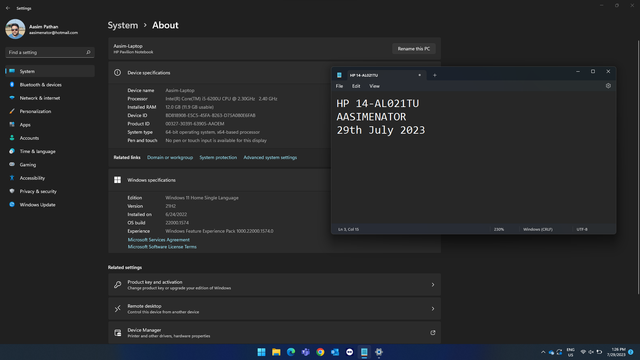Open Advanced system settings link

point(270,158)
